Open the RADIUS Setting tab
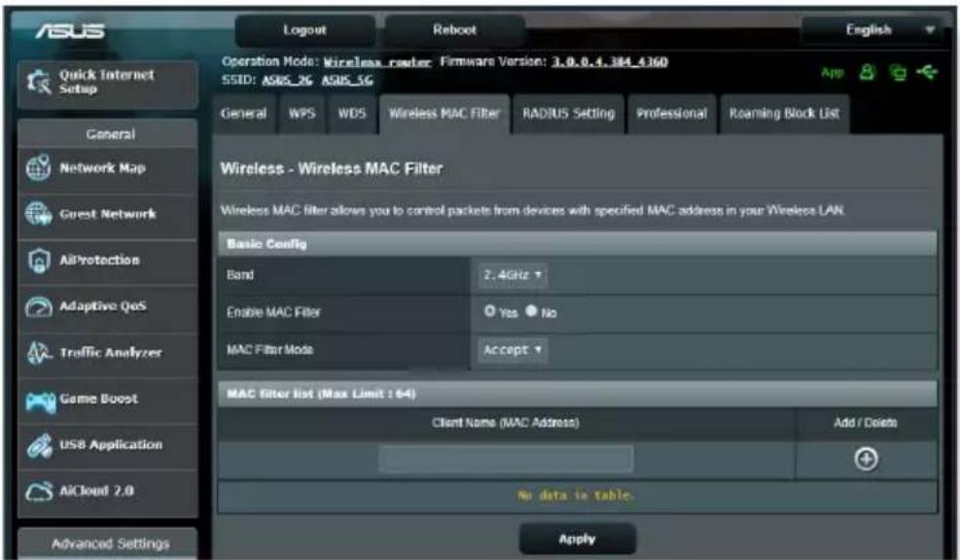 pos(568,114)
